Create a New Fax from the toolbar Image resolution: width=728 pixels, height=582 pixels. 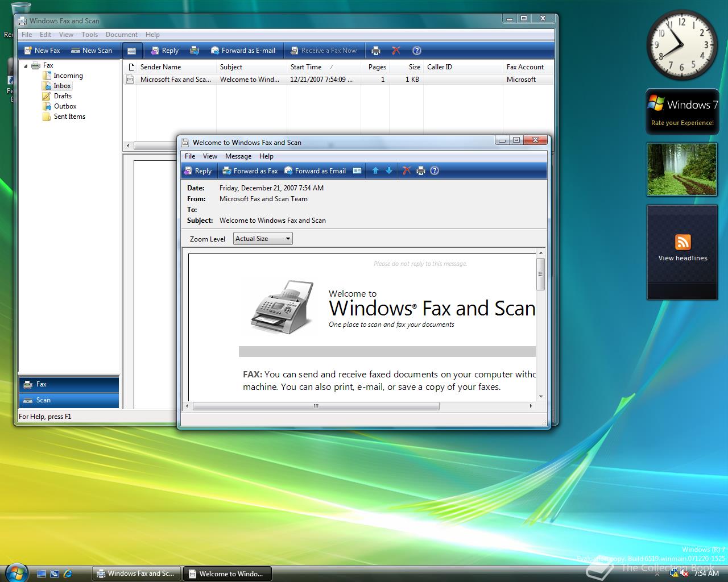point(42,51)
